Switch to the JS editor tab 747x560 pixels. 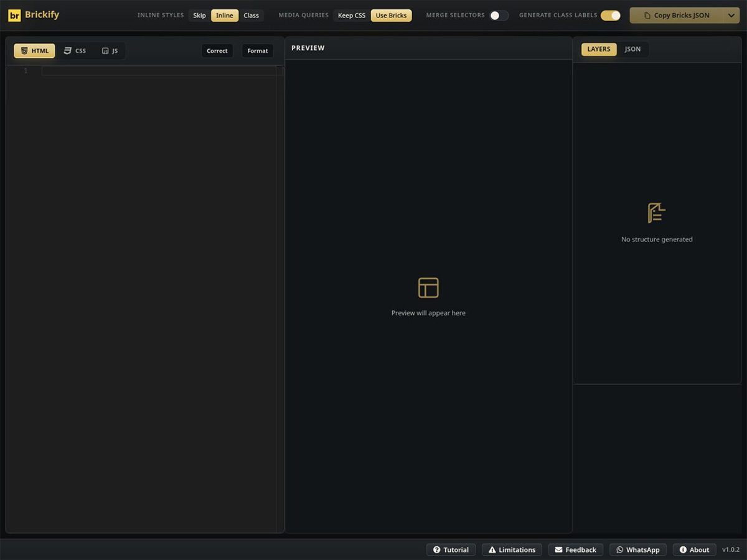(x=110, y=51)
